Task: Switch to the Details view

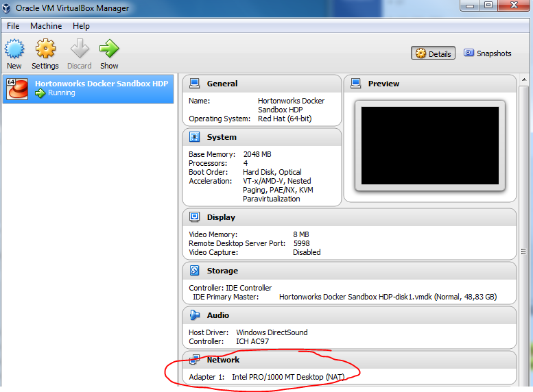Action: (433, 53)
